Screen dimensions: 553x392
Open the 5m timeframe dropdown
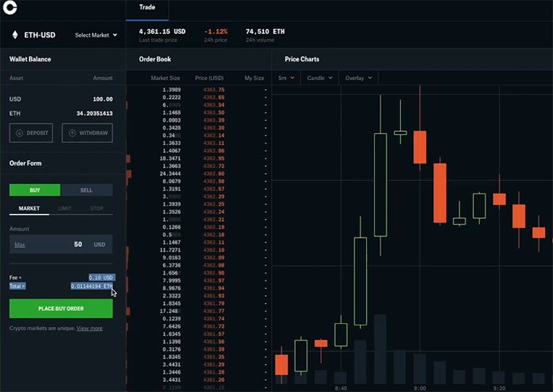pyautogui.click(x=286, y=78)
